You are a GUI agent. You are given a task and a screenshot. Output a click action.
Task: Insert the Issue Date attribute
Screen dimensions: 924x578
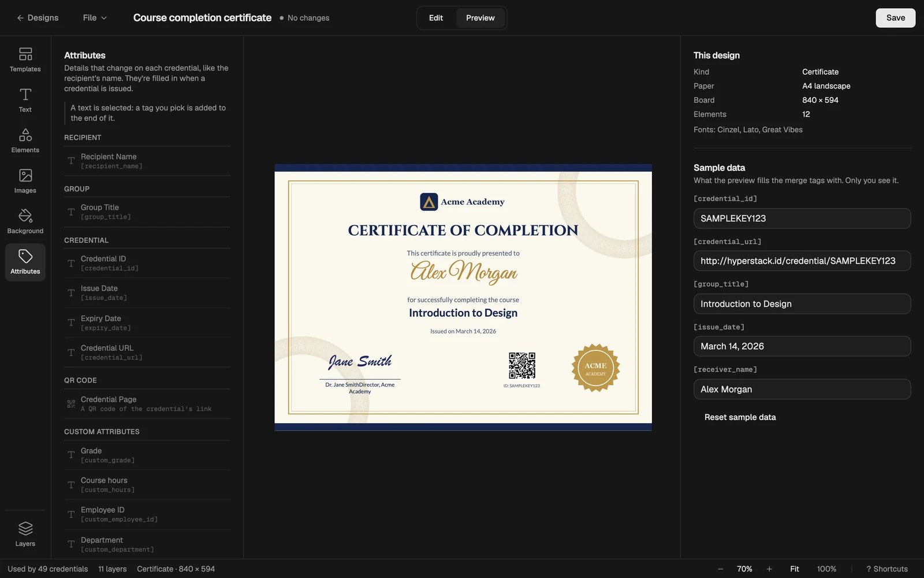click(x=147, y=293)
